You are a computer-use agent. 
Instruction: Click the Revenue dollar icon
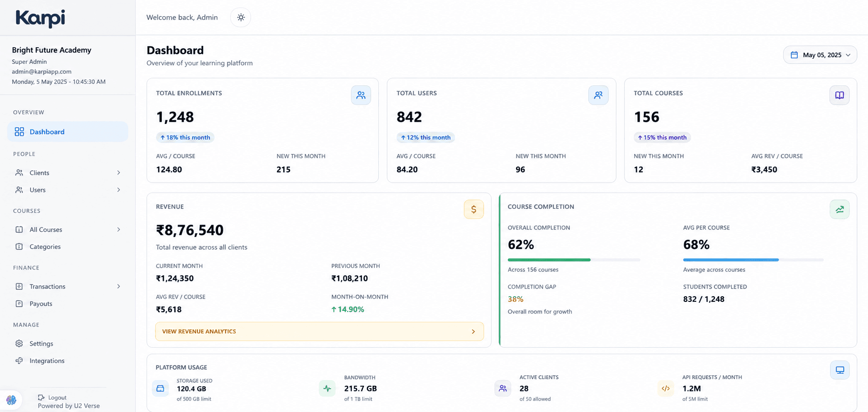tap(474, 209)
